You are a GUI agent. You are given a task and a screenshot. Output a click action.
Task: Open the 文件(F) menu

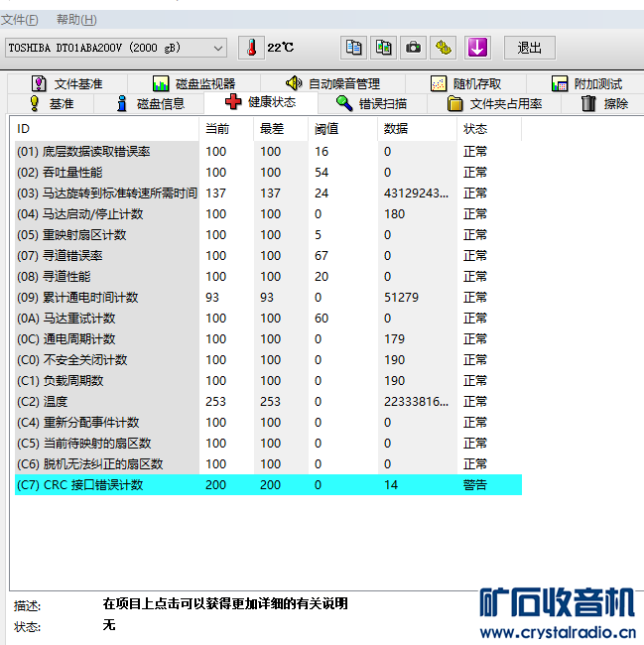(19, 19)
